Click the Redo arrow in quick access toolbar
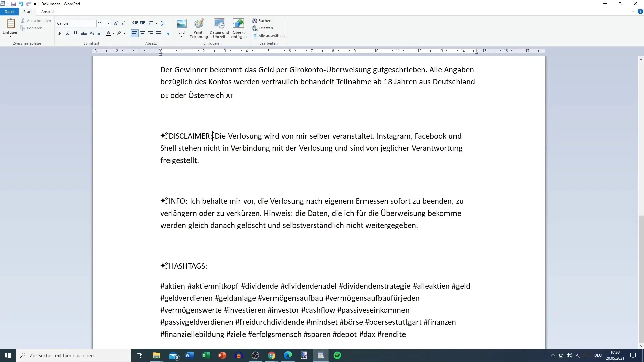Screen dimensions: 644x362 pyautogui.click(x=28, y=4)
